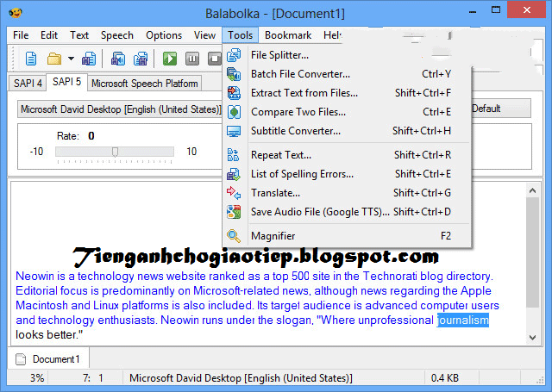Click the Default button
The image size is (552, 392).
pyautogui.click(x=500, y=109)
